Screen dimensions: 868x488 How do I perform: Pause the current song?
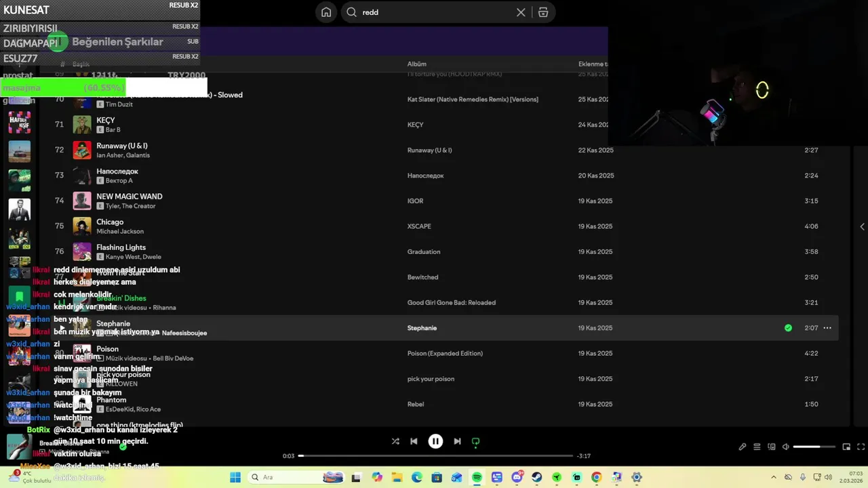tap(435, 441)
